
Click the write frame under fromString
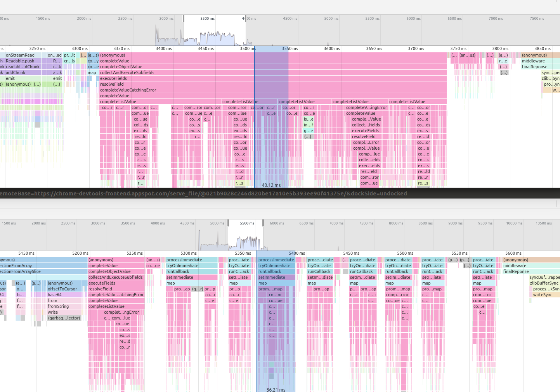[64, 312]
